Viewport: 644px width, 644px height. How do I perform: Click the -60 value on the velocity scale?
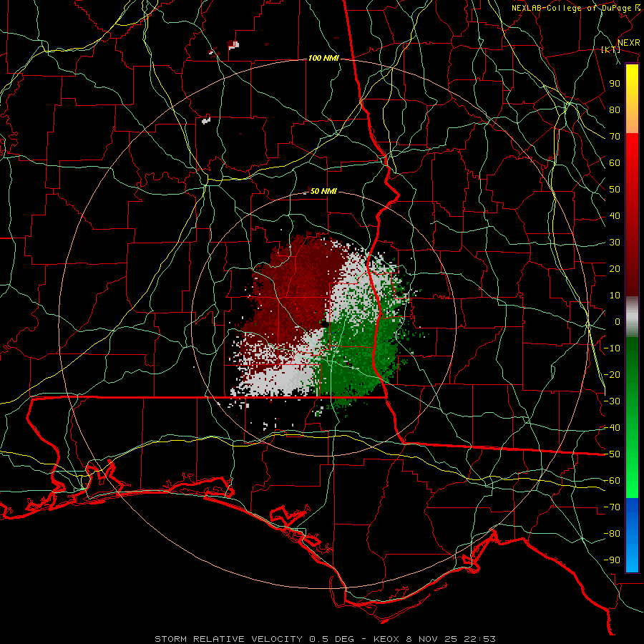pos(612,481)
